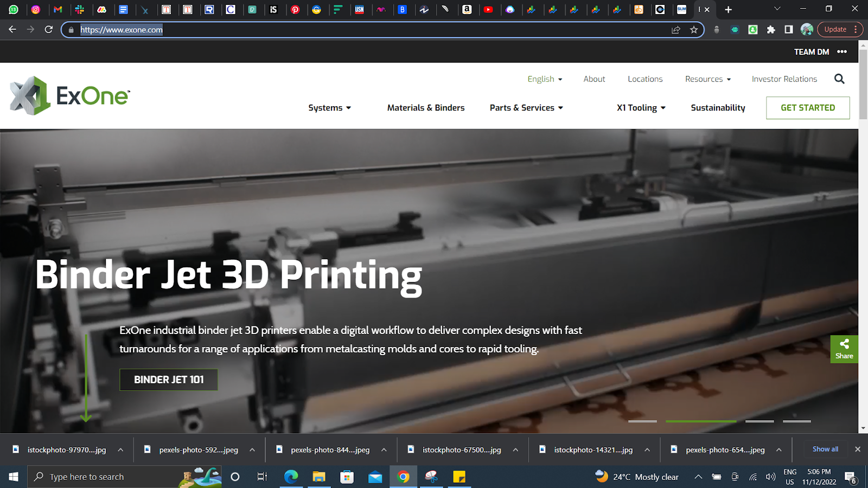Switch to the YouTube browser tab

click(x=488, y=9)
